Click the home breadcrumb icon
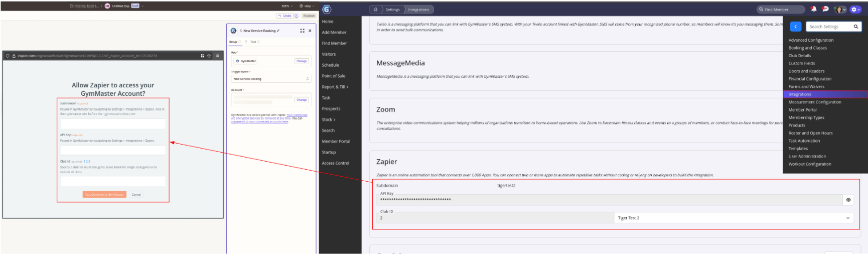This screenshot has height=256, width=868. coord(375,10)
